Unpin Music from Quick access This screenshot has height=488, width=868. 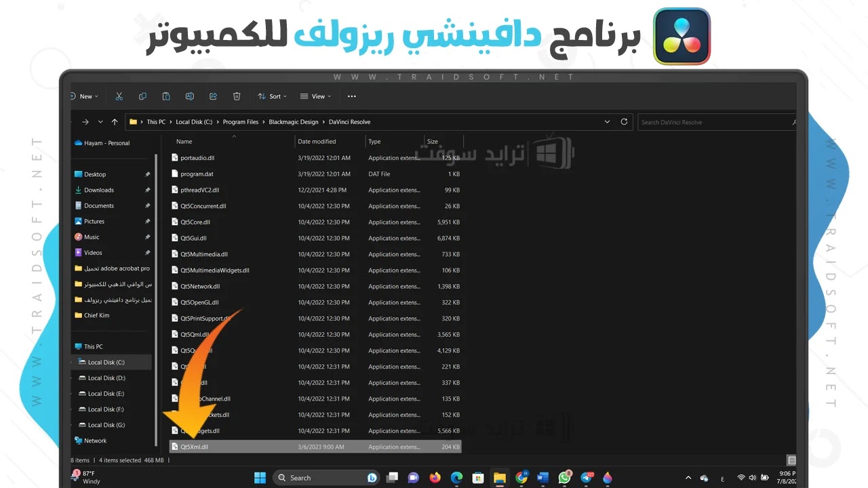(148, 237)
